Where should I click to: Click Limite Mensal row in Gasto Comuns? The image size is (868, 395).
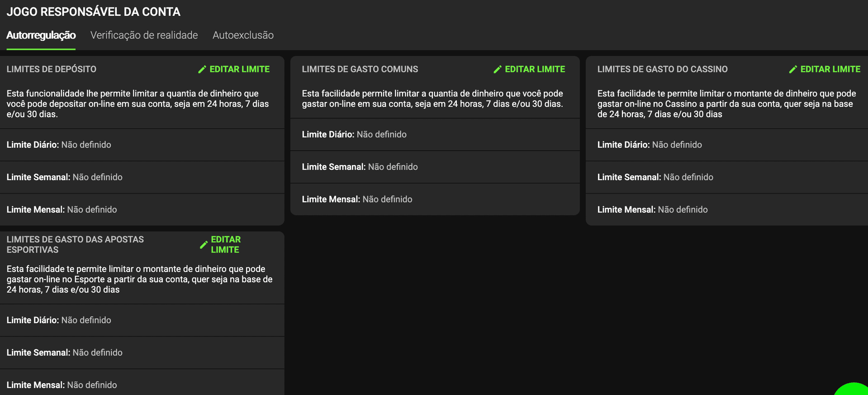click(x=435, y=199)
